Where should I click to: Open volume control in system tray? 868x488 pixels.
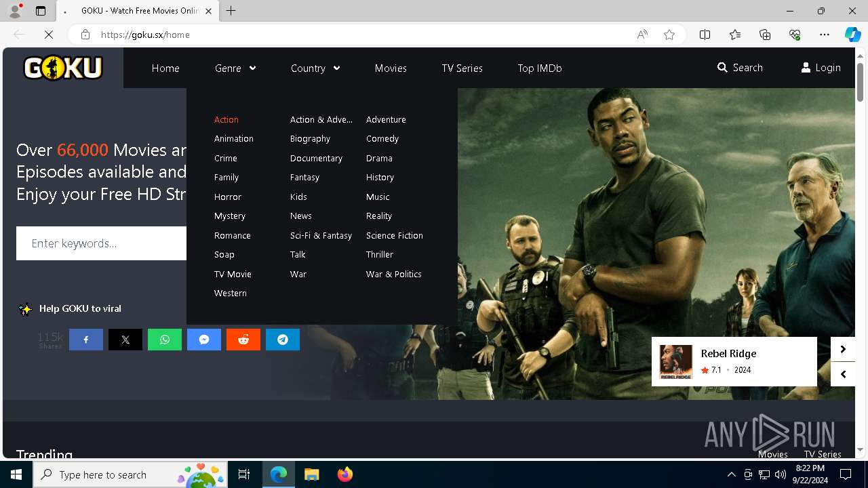(781, 474)
